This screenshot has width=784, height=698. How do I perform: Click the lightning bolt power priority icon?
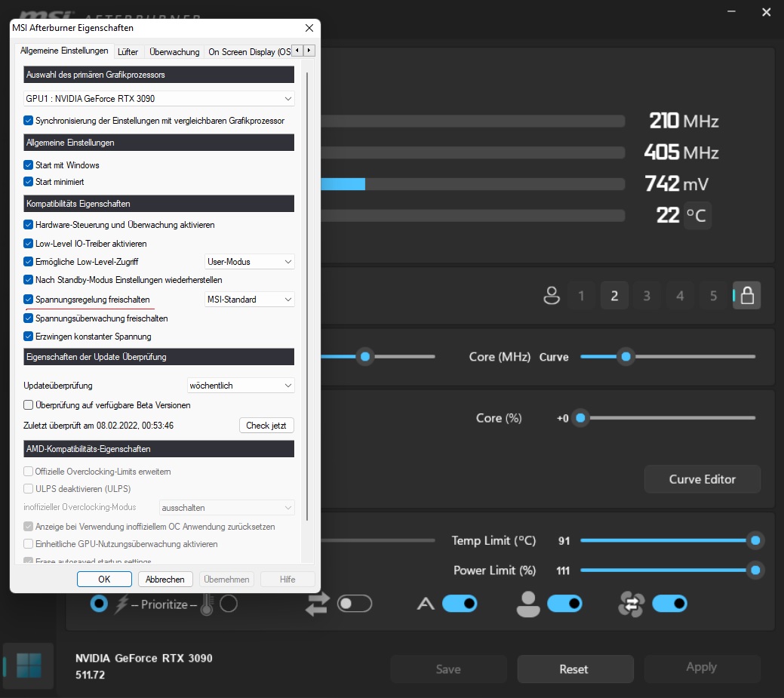click(x=121, y=604)
